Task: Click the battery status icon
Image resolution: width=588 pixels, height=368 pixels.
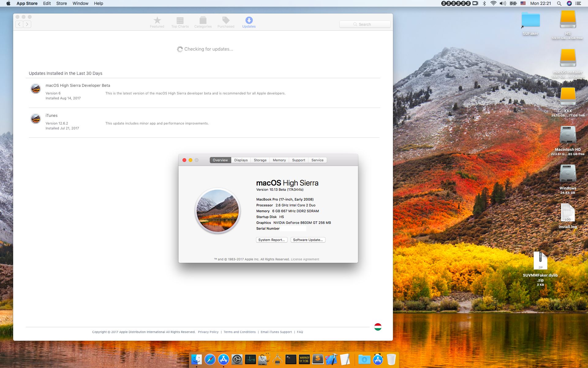Action: [x=513, y=3]
